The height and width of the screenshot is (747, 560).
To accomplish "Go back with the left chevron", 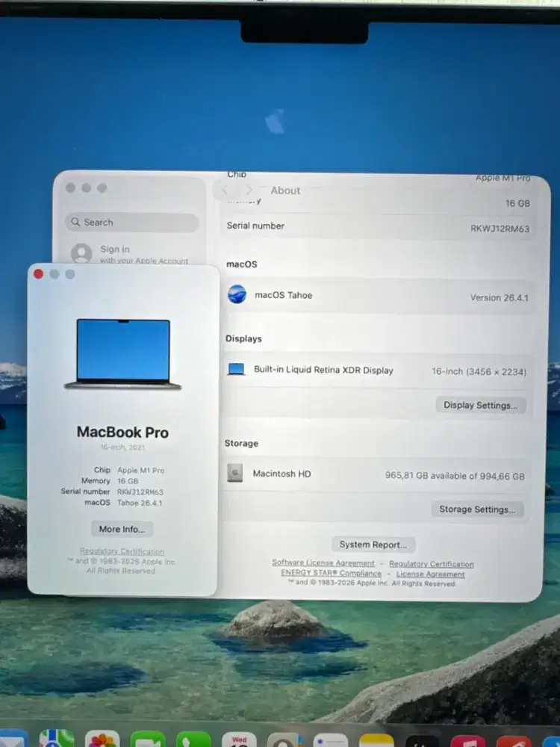I will tap(225, 190).
